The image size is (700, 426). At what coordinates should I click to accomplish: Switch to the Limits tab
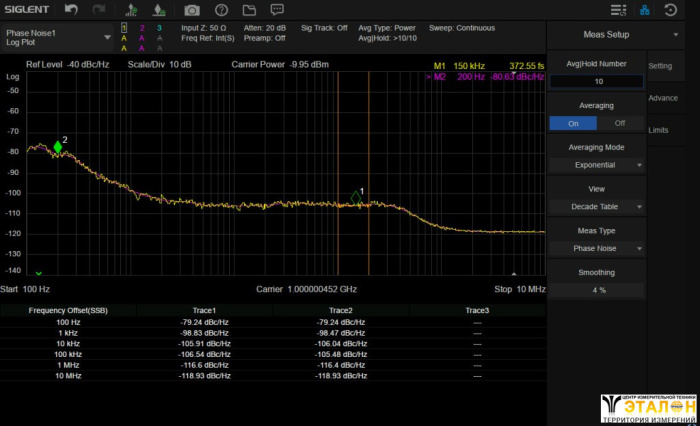pos(659,130)
